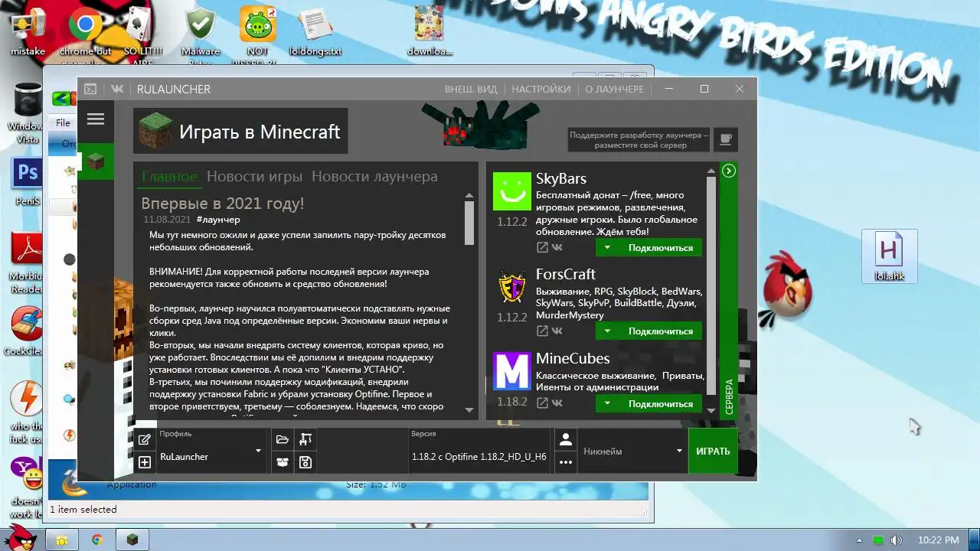This screenshot has width=980, height=551.
Task: Click the #лаунчер tag link
Action: pyautogui.click(x=218, y=219)
